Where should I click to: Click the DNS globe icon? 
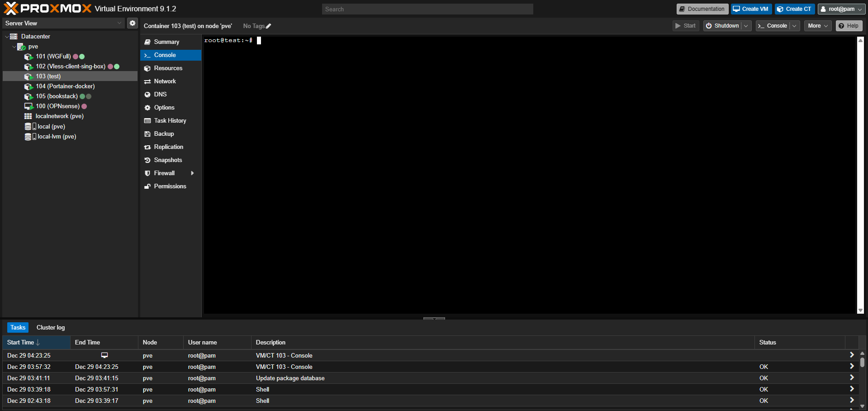[147, 95]
